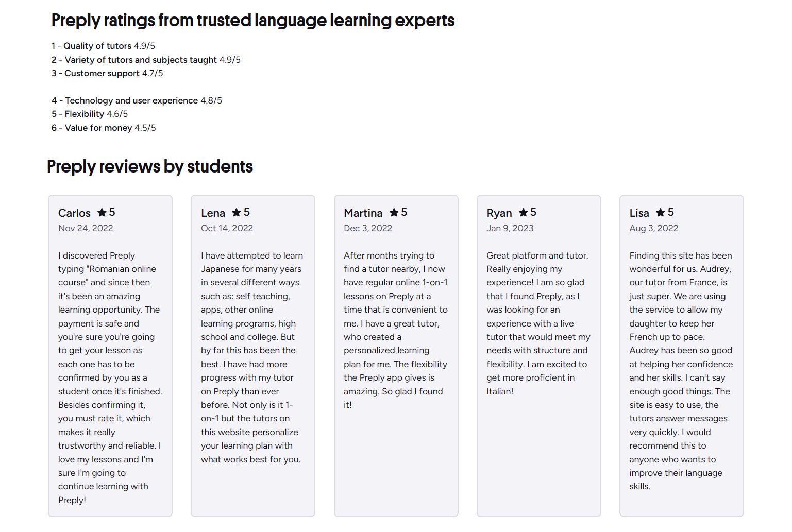Open Martina's review card
The image size is (792, 532).
pyautogui.click(x=396, y=355)
